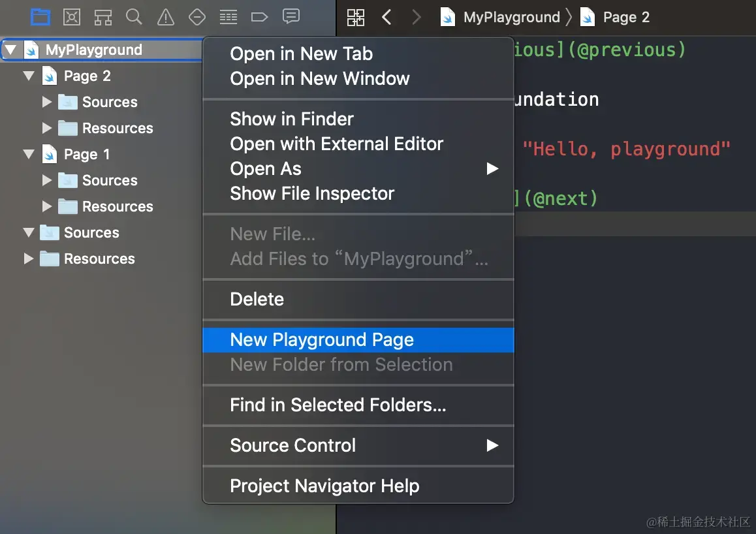
Task: Click the (@previous) link text in the editor
Action: coord(627,50)
